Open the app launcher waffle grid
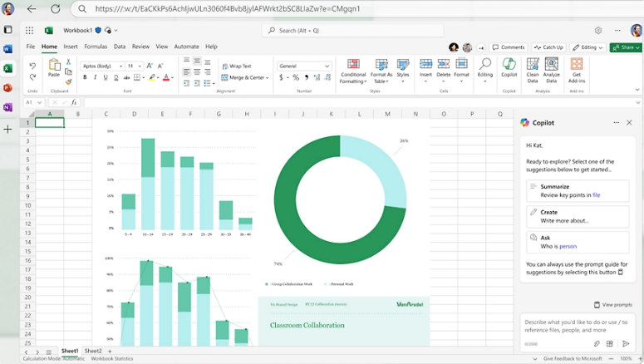Screen dimensions: 644x364 (29, 31)
